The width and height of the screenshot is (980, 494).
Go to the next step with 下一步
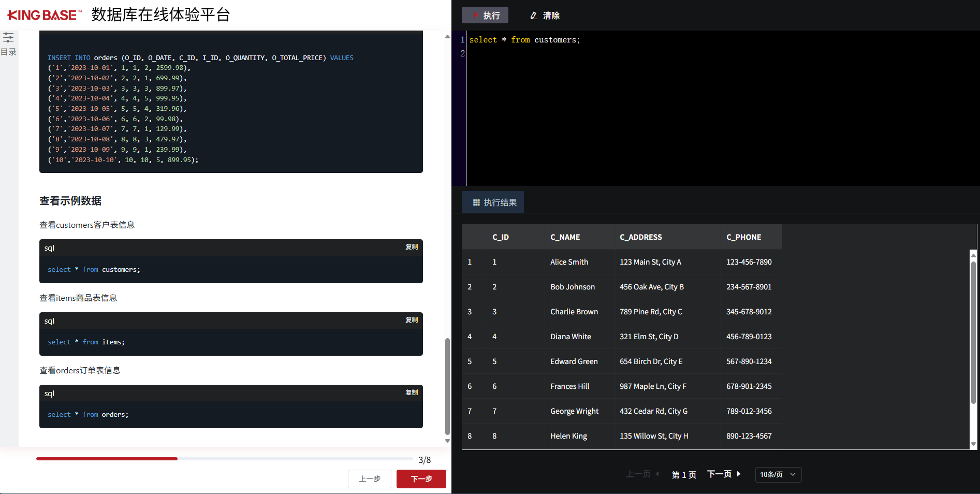coord(421,479)
